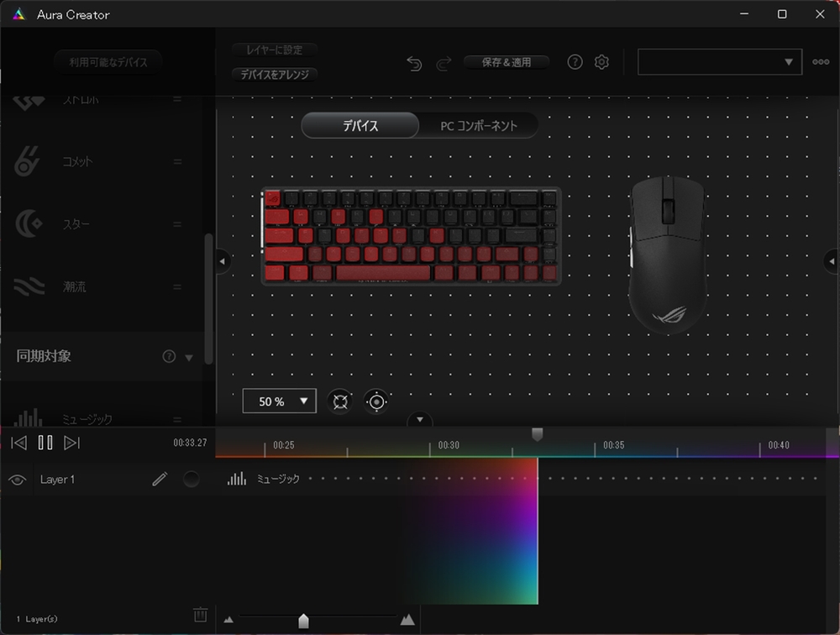
Task: Click the 潮流 drag handle
Action: (x=177, y=286)
